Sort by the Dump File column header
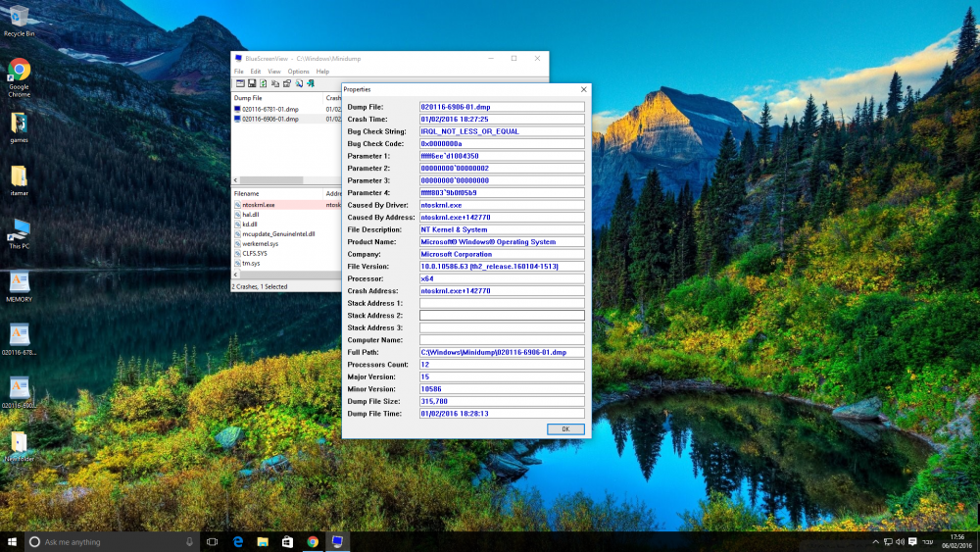Viewport: 980px width, 552px height. tap(277, 98)
